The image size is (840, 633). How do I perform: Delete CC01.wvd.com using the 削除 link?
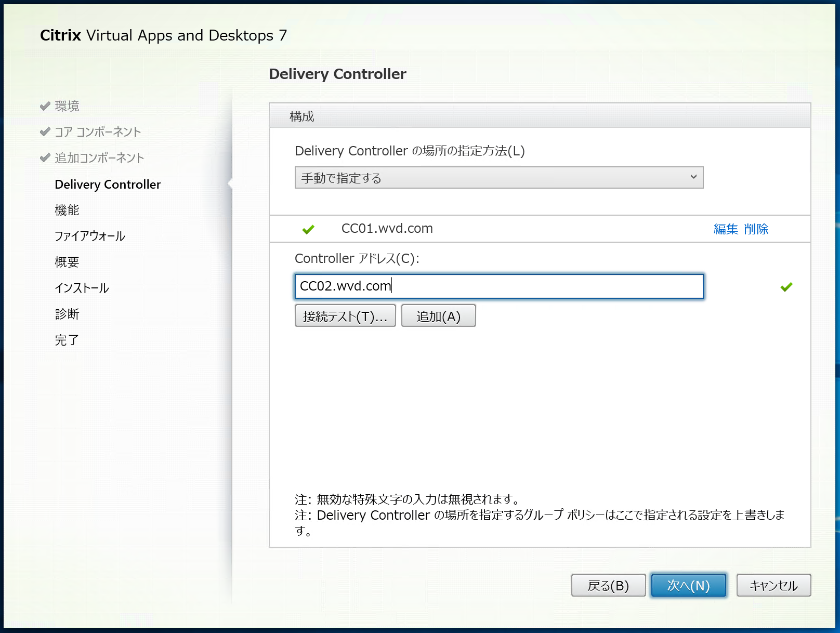point(756,229)
